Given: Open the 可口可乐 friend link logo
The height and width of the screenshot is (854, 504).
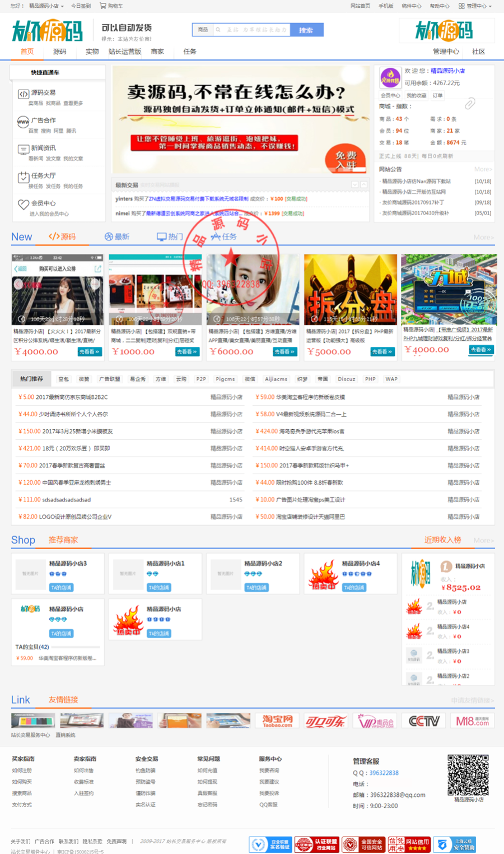Looking at the screenshot, I should (326, 721).
